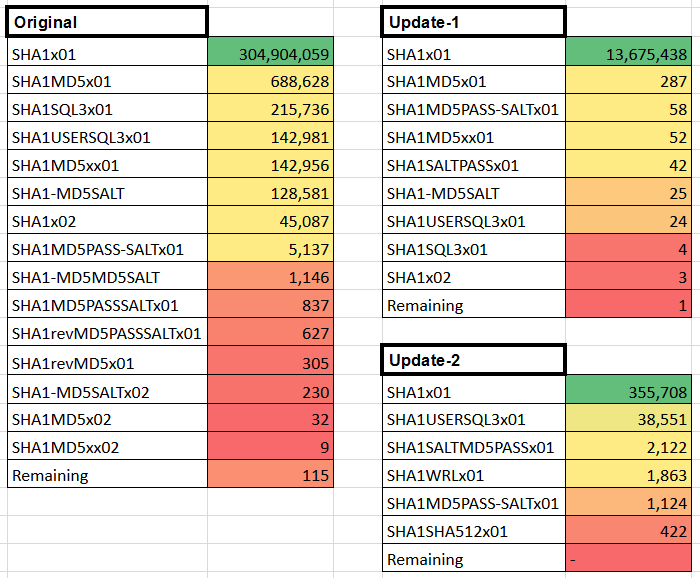
Task: Click the Remaining value 115 cell
Action: click(x=271, y=474)
